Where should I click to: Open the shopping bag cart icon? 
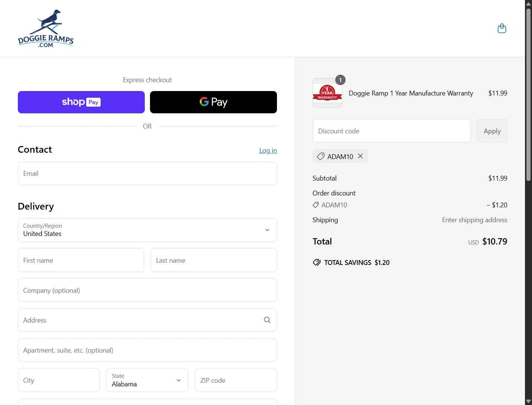[502, 29]
